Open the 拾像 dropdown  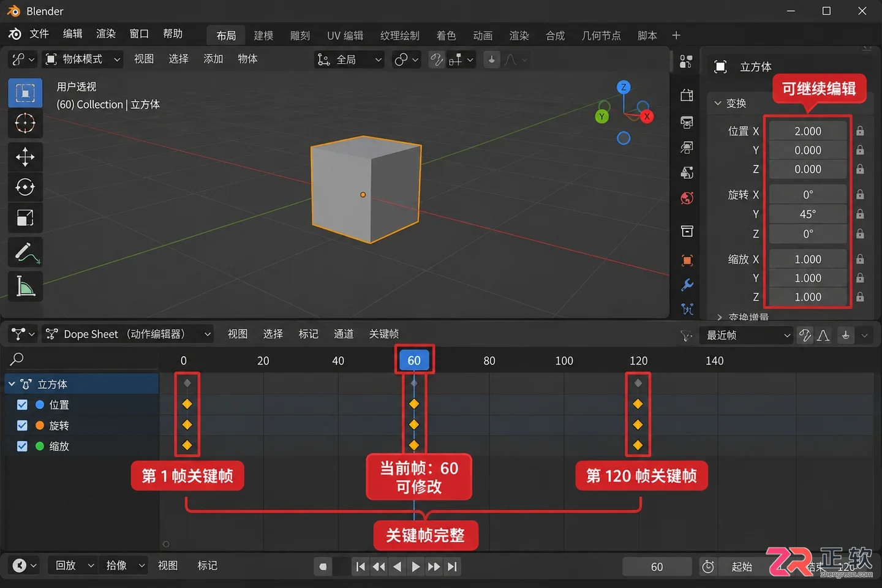(124, 565)
